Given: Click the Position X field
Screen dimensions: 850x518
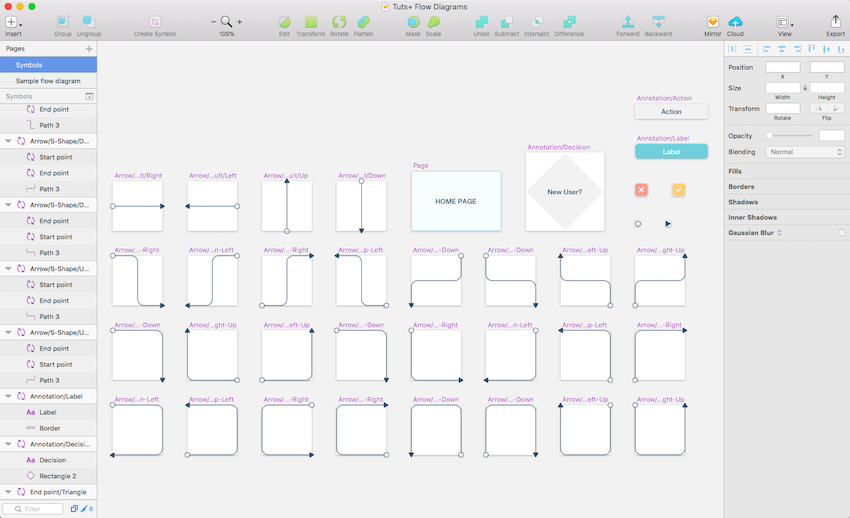Looking at the screenshot, I should click(782, 67).
